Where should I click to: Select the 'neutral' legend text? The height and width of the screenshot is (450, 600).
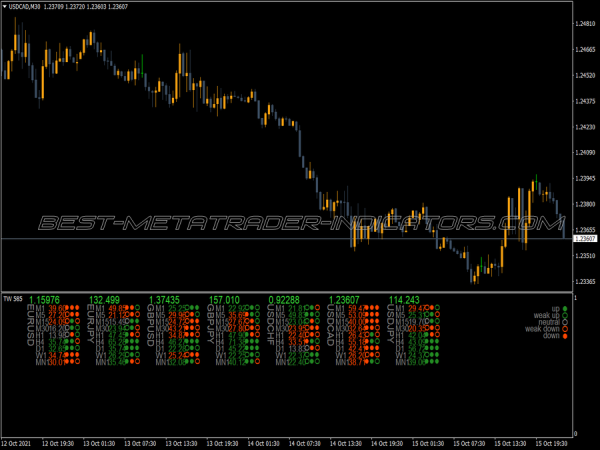[x=549, y=322]
